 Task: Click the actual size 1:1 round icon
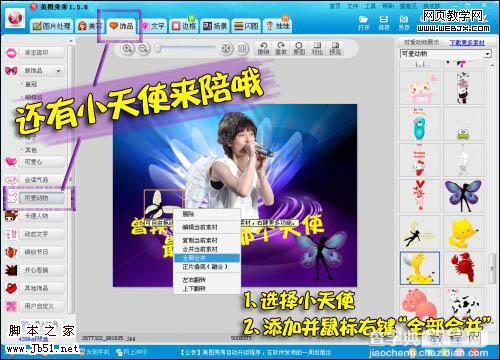coord(243,49)
